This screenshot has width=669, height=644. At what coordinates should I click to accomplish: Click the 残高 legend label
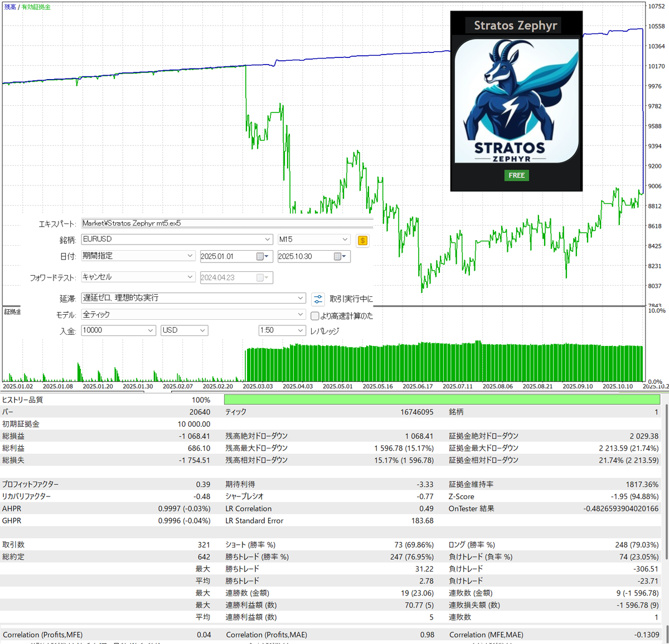pyautogui.click(x=10, y=7)
